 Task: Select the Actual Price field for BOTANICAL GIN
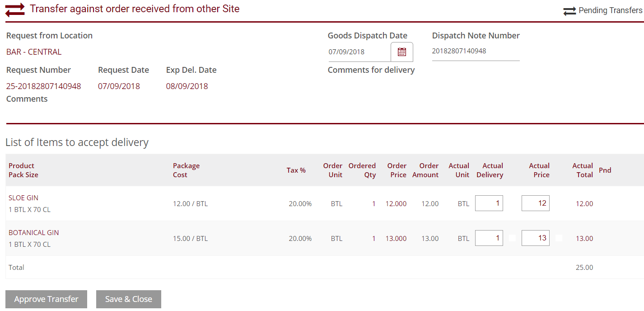coord(535,238)
